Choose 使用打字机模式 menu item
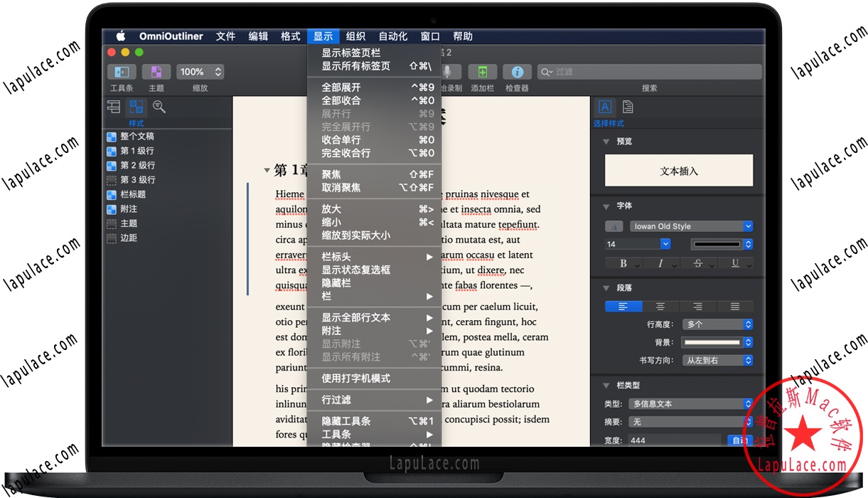This screenshot has width=868, height=498. (x=375, y=378)
